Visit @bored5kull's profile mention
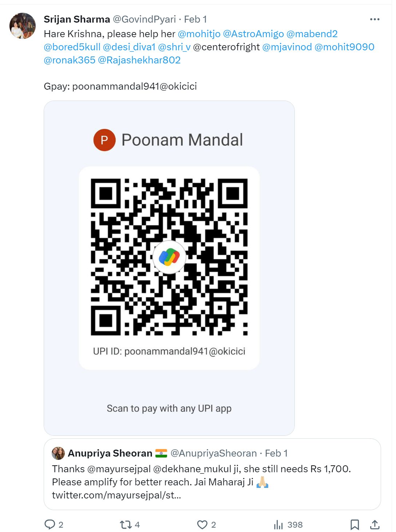This screenshot has height=532, width=396. (x=72, y=47)
